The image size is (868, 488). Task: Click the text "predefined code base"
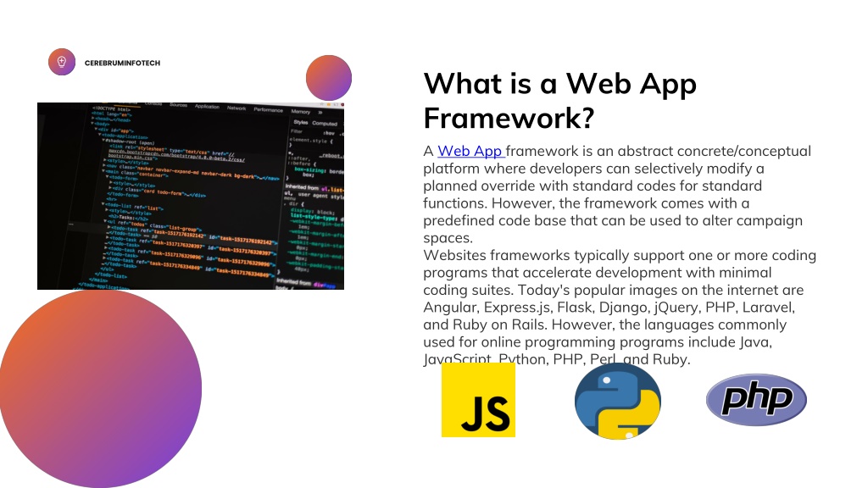(495, 220)
